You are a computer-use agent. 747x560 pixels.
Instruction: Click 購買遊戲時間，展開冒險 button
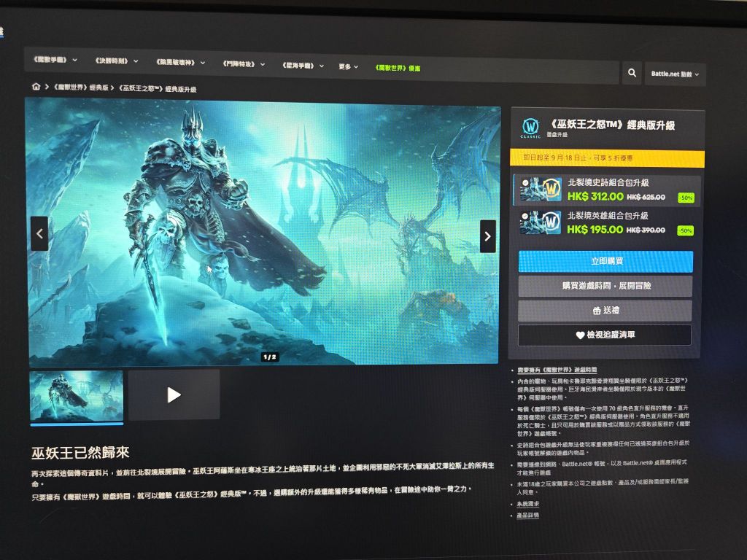coord(605,286)
